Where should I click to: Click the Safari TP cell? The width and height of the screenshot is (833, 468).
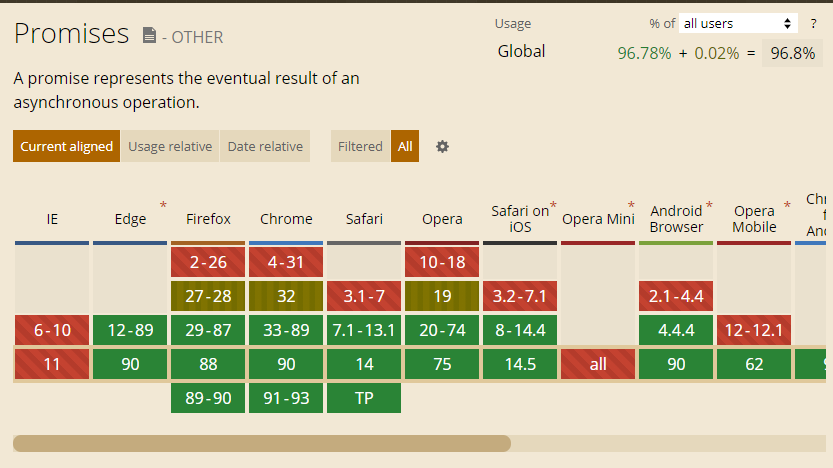pos(364,398)
